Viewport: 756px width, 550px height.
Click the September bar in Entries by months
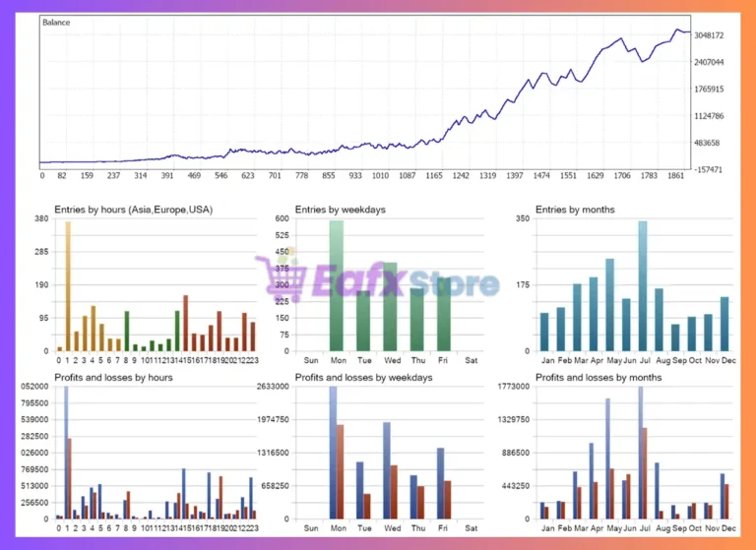pyautogui.click(x=675, y=337)
